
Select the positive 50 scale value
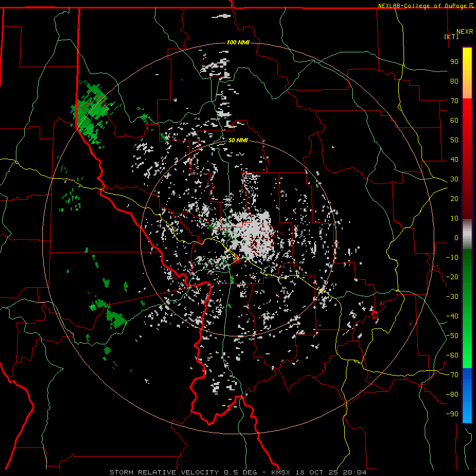pyautogui.click(x=454, y=140)
